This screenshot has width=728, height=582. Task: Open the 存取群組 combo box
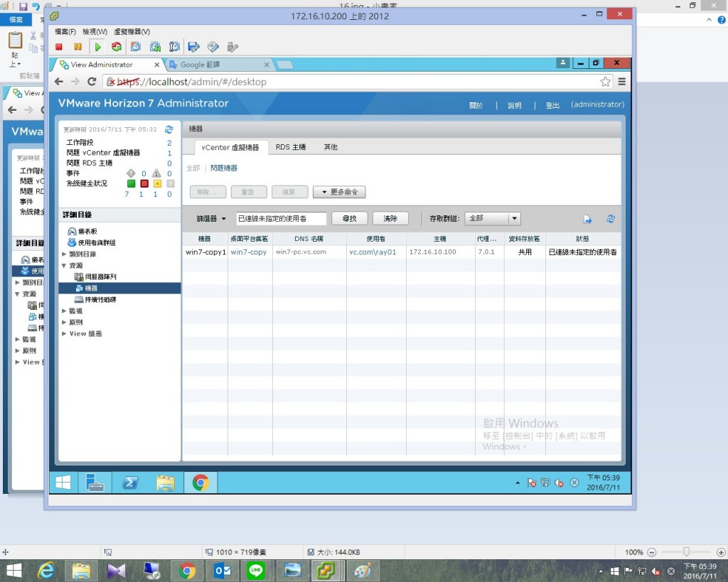[x=493, y=218]
